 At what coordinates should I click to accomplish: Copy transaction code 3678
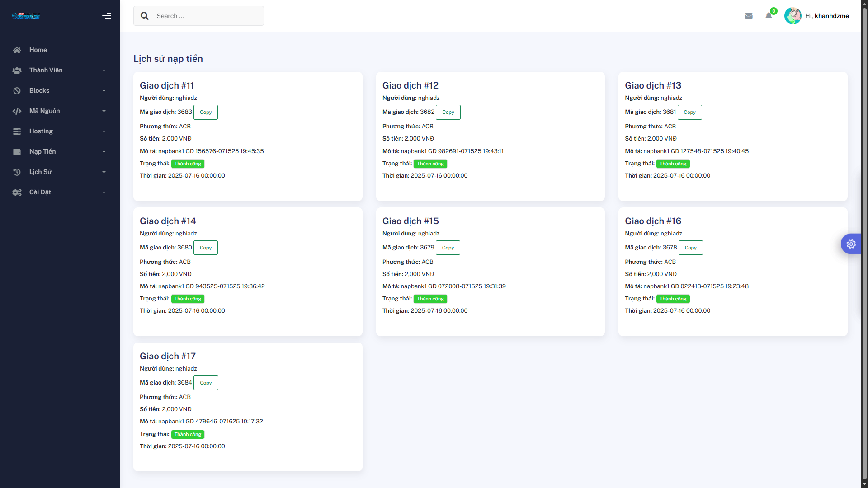(690, 248)
